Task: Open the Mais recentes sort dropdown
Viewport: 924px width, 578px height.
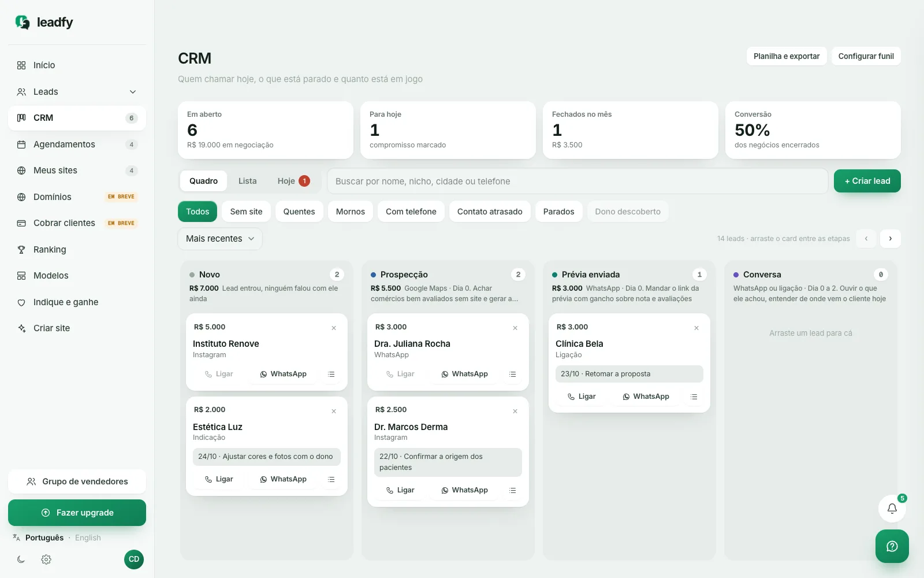Action: coord(220,239)
